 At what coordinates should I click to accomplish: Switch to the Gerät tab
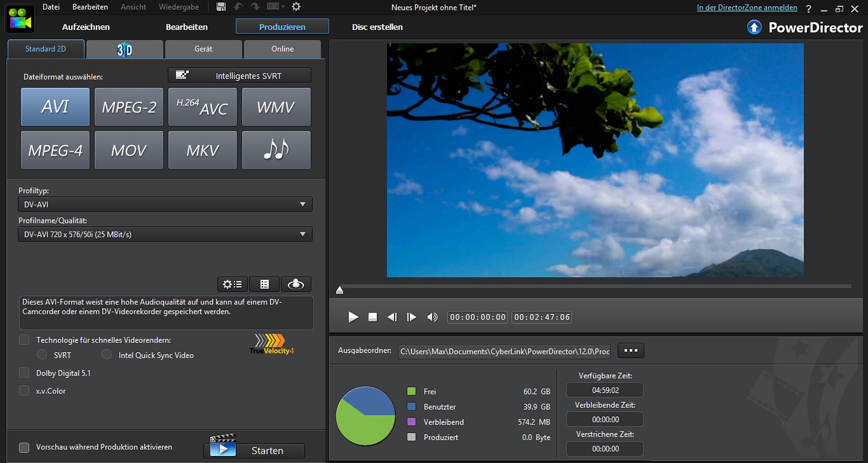coord(203,49)
